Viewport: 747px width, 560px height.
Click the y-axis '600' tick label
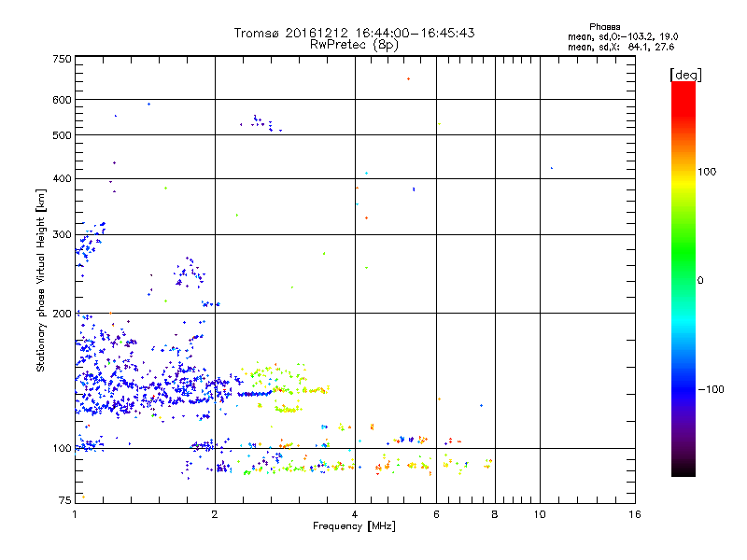tap(62, 100)
